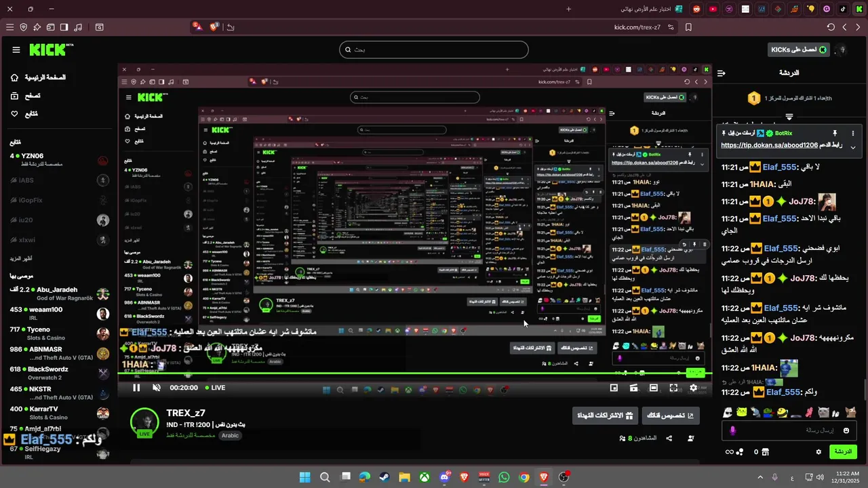The height and width of the screenshot is (488, 868).
Task: Expand the pinned message chevron
Action: point(853,147)
